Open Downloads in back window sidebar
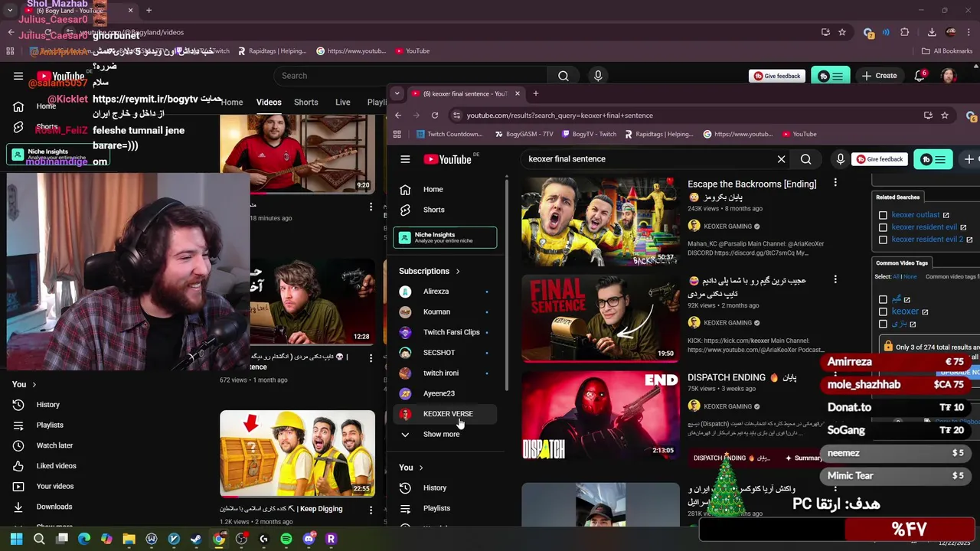 pyautogui.click(x=54, y=507)
